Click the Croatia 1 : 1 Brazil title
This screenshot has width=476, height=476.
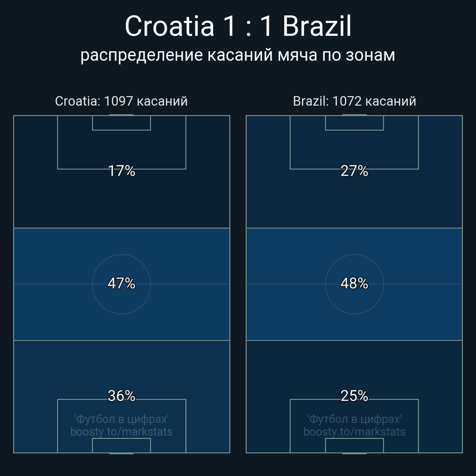238,26
